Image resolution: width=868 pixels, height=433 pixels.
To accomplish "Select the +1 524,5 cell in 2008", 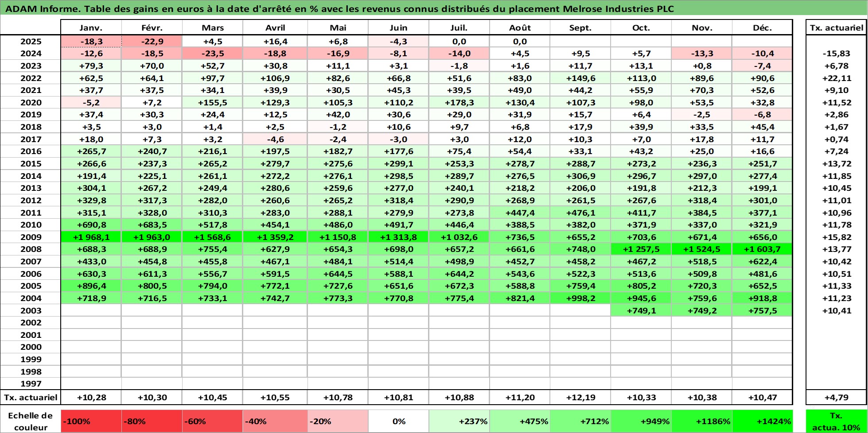I will point(702,249).
